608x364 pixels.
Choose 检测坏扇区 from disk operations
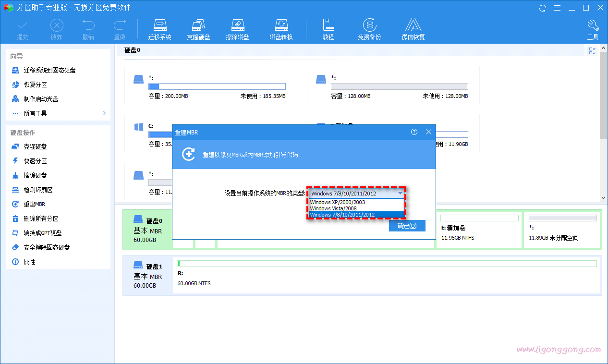click(38, 190)
